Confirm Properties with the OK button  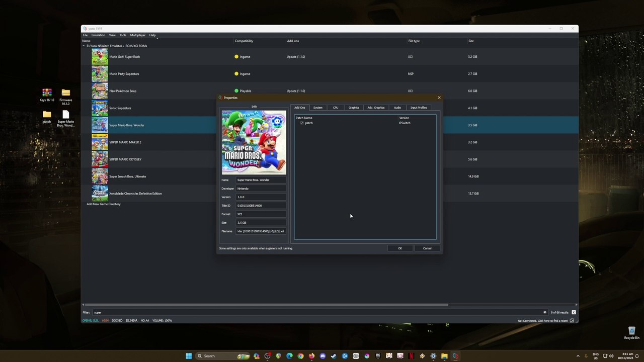[x=400, y=248]
